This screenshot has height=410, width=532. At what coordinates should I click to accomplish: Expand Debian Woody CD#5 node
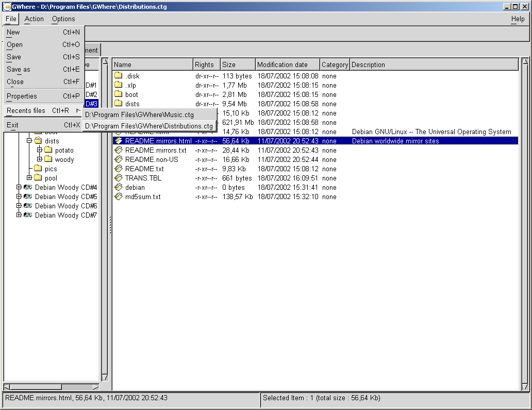[19, 196]
